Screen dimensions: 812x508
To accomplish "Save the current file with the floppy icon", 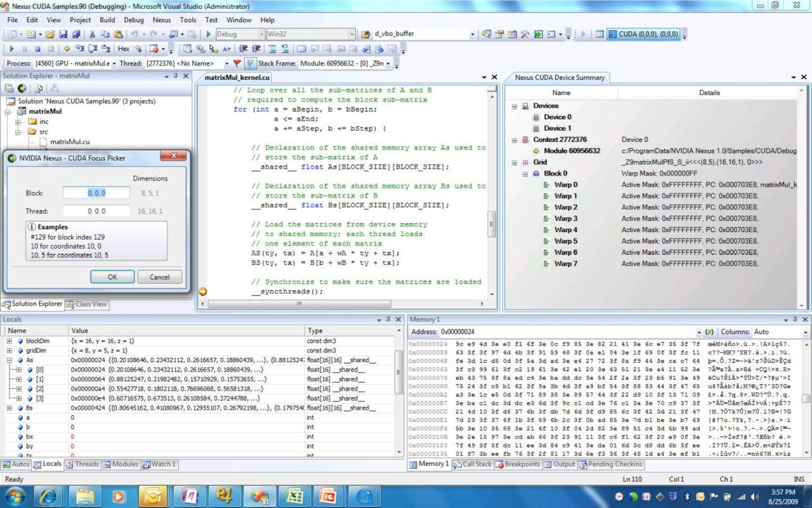I will (64, 34).
